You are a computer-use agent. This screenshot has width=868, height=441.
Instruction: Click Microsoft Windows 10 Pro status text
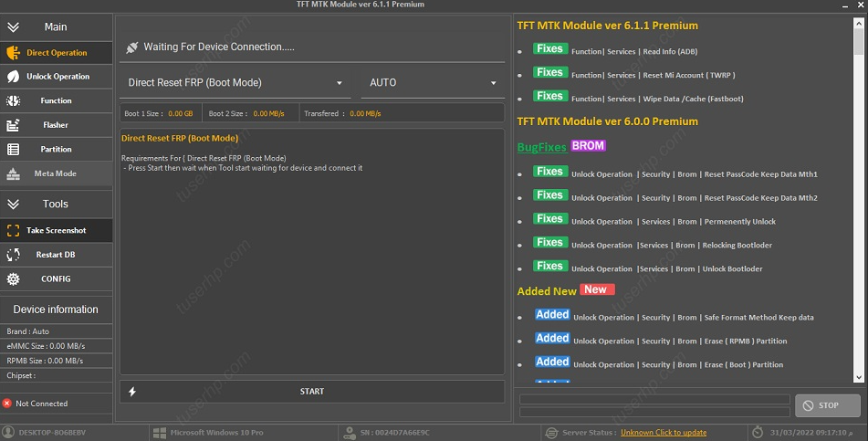216,433
